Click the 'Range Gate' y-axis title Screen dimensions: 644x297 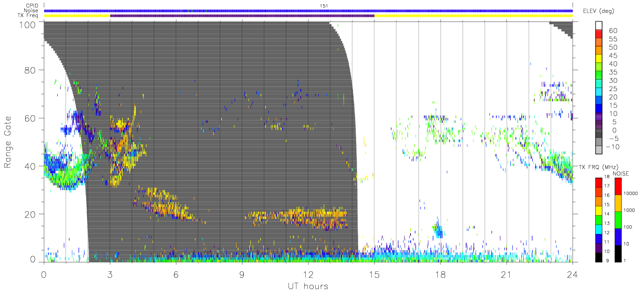(8, 142)
